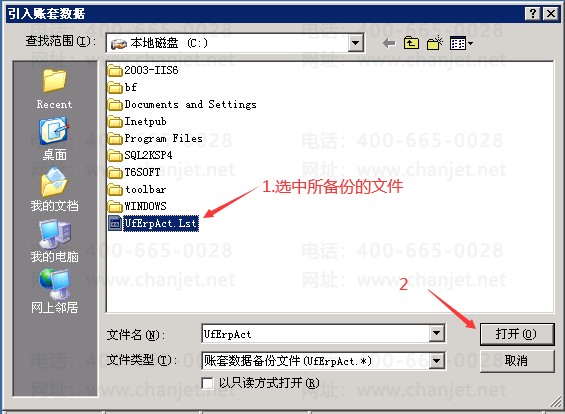Expand the 文件类型 dropdown arrow

(x=436, y=361)
